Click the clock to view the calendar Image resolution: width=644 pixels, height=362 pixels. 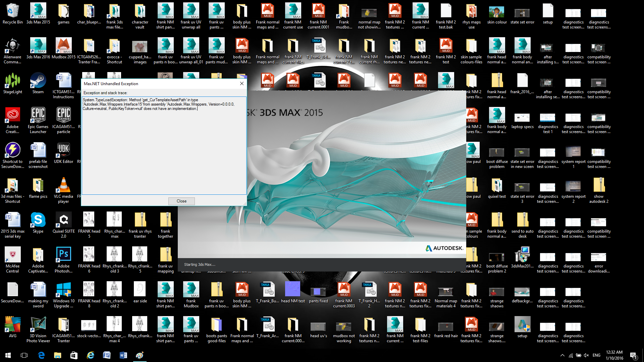coord(614,355)
